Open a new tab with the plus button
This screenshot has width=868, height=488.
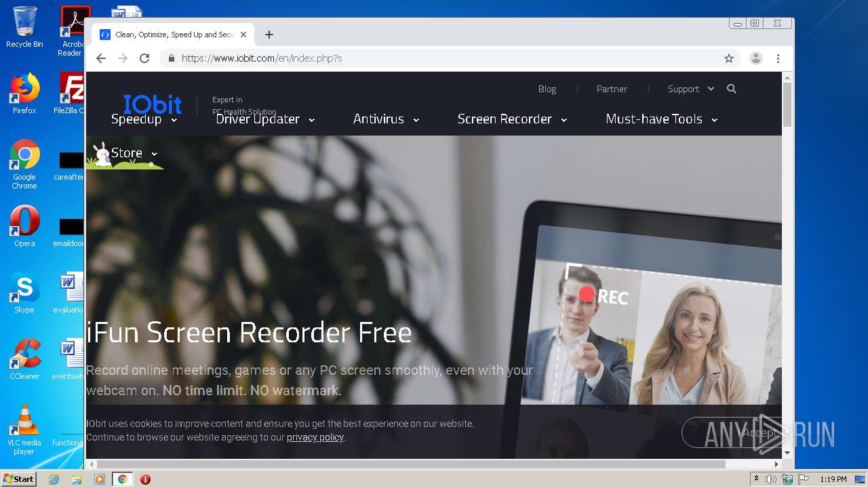(269, 35)
